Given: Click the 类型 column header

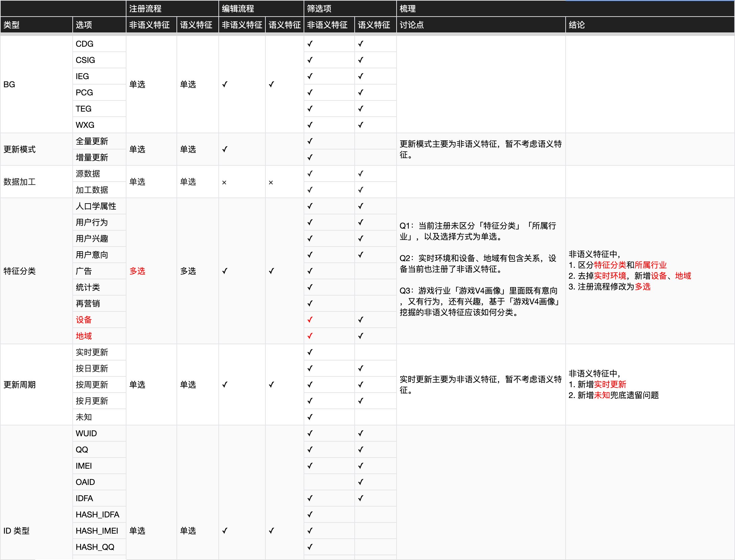Looking at the screenshot, I should (x=36, y=25).
